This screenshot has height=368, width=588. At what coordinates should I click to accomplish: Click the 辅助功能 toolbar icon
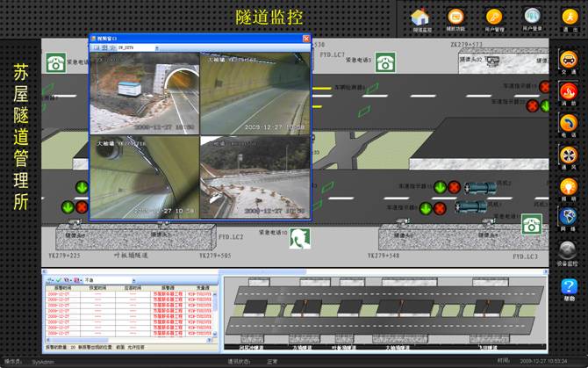click(x=455, y=17)
